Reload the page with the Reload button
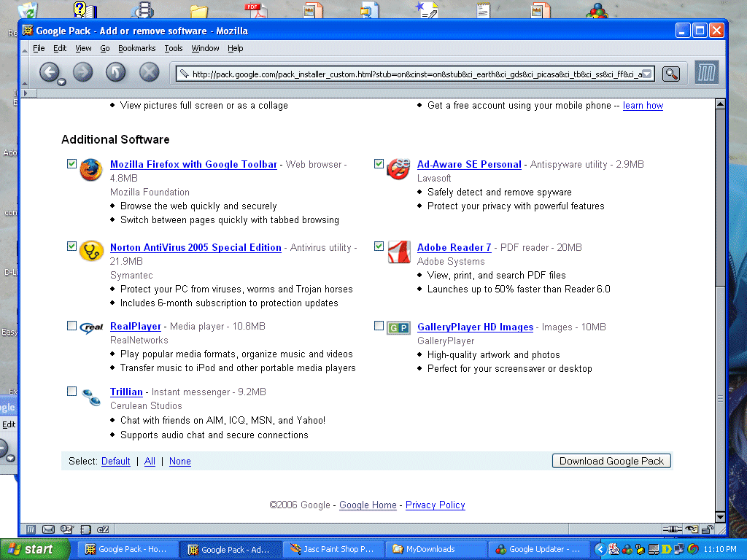This screenshot has width=747, height=560. [x=116, y=72]
